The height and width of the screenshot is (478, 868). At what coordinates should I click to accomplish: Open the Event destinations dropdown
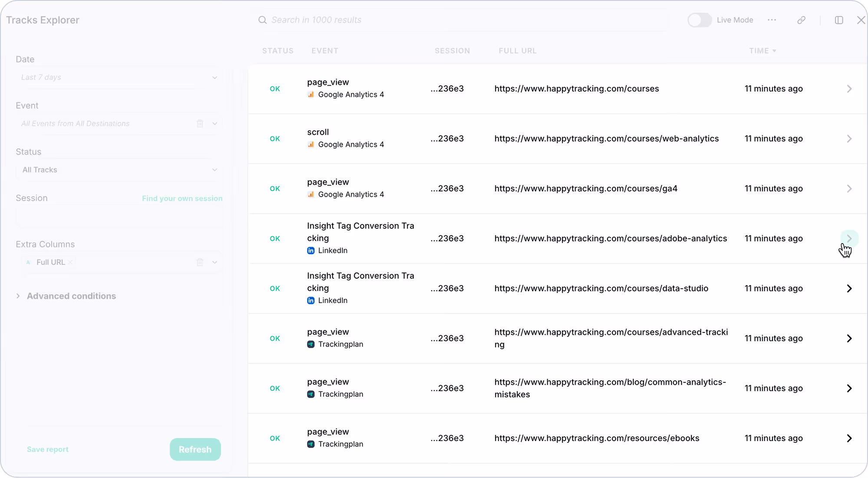[x=215, y=123]
